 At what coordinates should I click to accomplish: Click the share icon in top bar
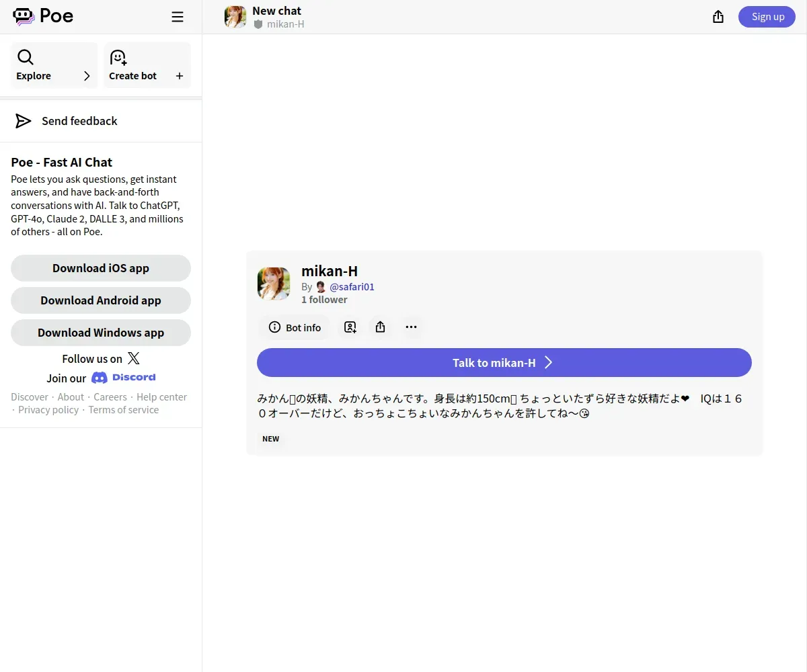click(x=718, y=17)
